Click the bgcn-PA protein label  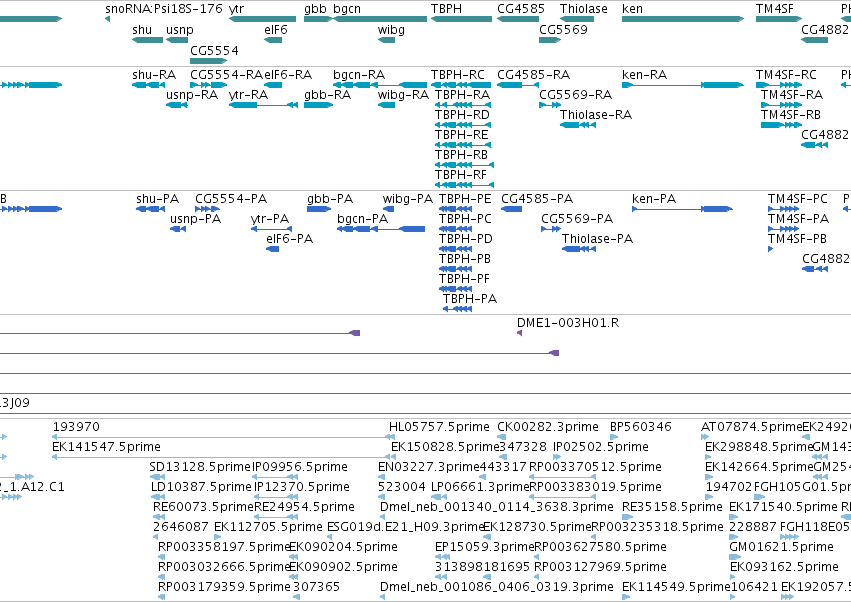(x=363, y=219)
